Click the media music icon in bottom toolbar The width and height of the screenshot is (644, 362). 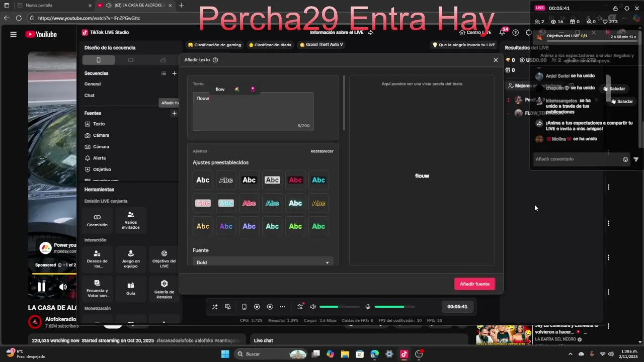[228, 307]
